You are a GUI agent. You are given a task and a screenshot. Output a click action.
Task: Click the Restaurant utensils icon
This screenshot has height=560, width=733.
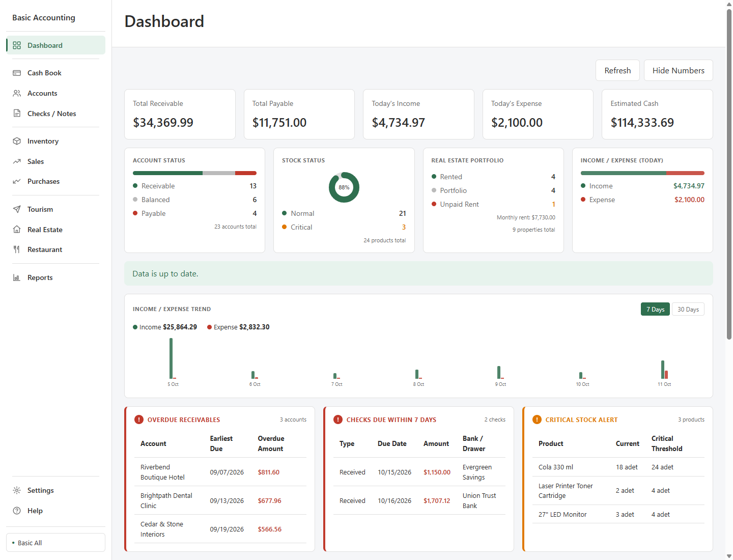tap(17, 249)
